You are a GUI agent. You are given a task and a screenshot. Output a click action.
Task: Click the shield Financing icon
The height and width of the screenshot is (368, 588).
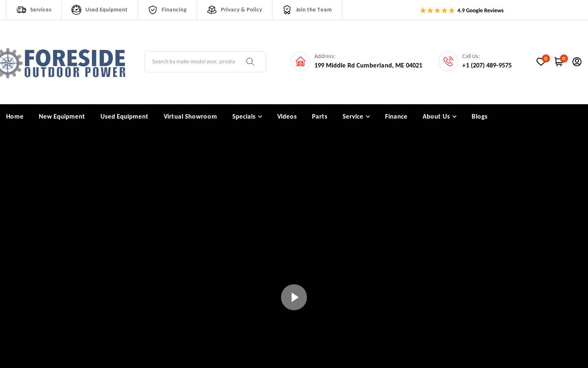153,10
